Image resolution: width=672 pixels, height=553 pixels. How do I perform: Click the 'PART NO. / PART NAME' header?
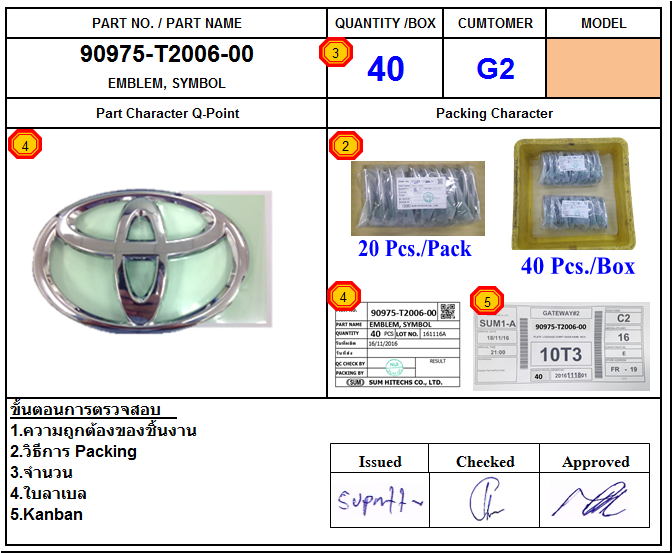pos(167,23)
